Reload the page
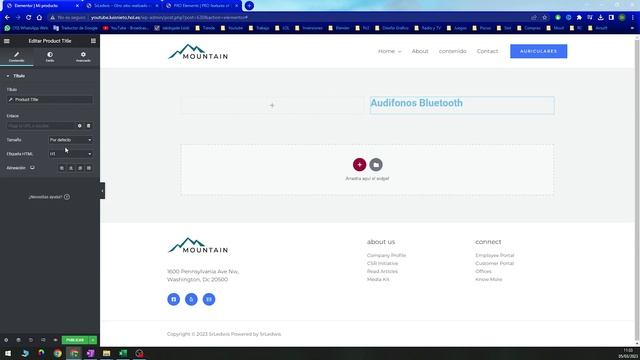This screenshot has height=360, width=640. coord(29,18)
